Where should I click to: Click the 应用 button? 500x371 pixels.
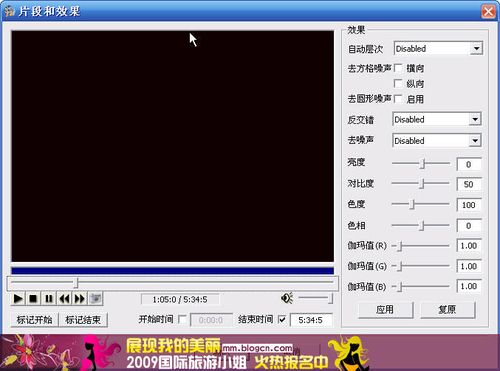(x=385, y=310)
